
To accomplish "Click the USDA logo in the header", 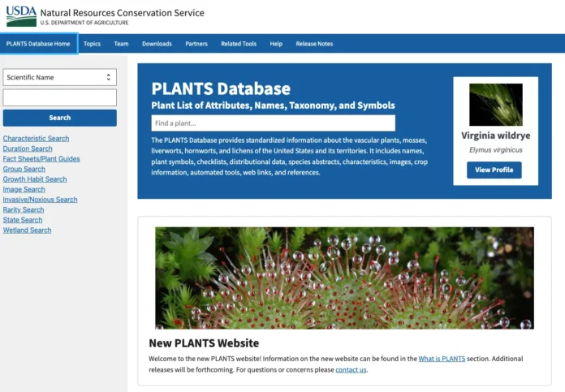I will 21,16.
